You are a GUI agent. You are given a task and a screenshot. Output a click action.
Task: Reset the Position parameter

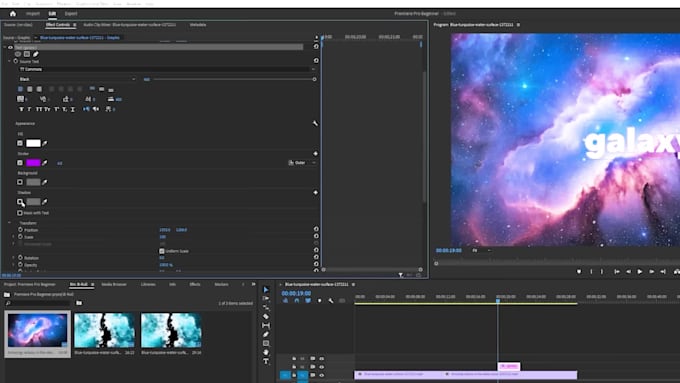(316, 229)
